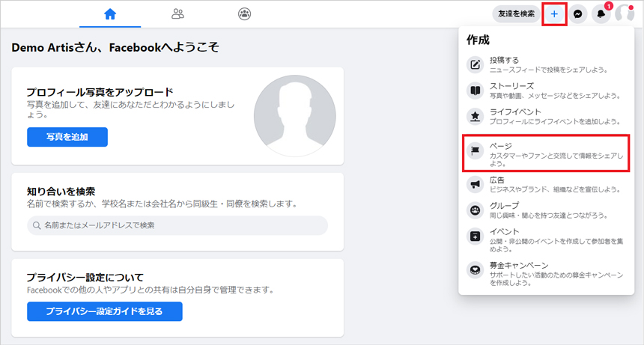Viewport: 644px width, 345px height.
Task: Click the Demo Artisさん welcome heading
Action: 115,48
